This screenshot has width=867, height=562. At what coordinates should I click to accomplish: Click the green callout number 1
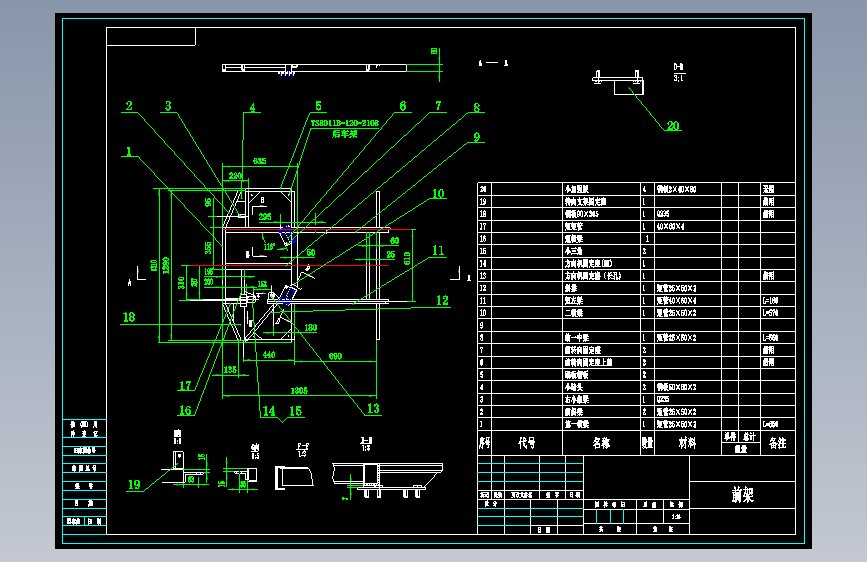129,152
